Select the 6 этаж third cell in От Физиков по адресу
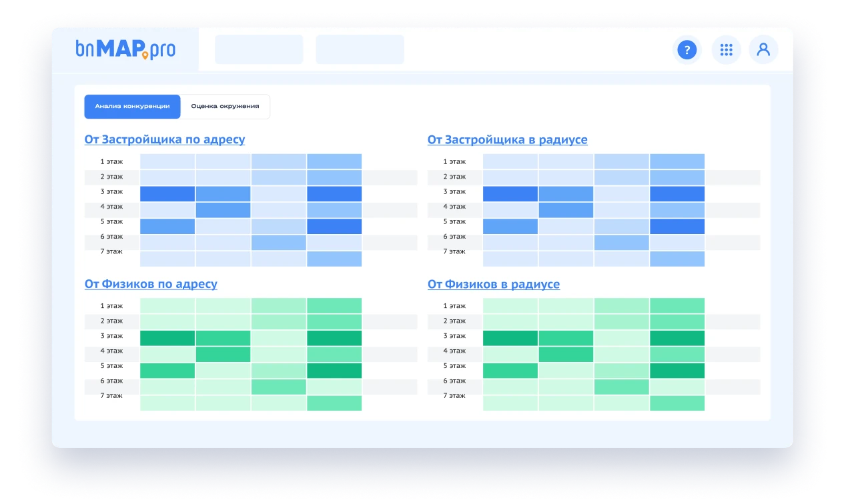This screenshot has width=846, height=504. 279,387
